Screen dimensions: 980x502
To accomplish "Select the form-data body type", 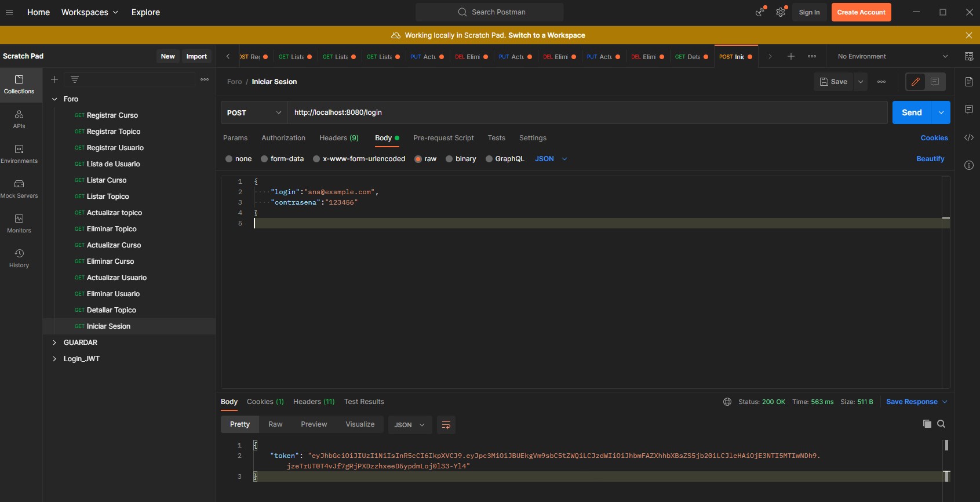I will (x=264, y=159).
